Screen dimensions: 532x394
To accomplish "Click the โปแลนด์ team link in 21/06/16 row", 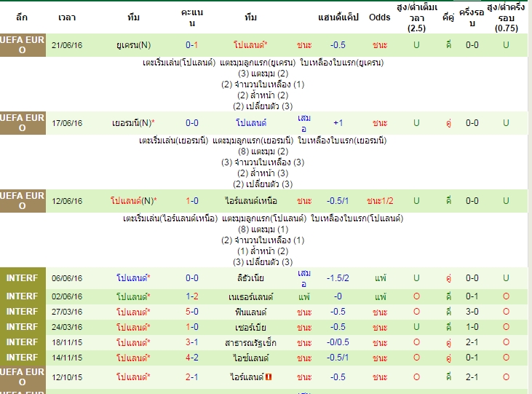I will [x=250, y=45].
